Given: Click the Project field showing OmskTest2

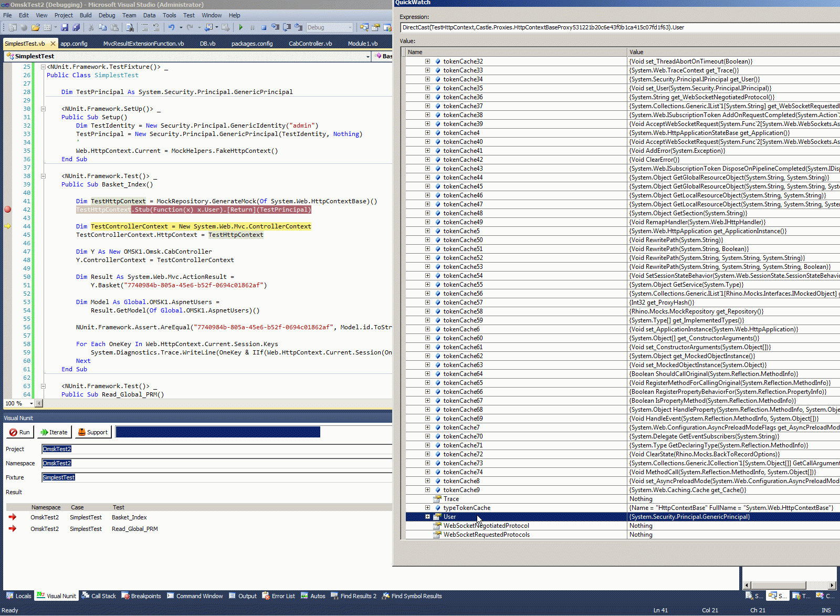Looking at the screenshot, I should click(217, 449).
